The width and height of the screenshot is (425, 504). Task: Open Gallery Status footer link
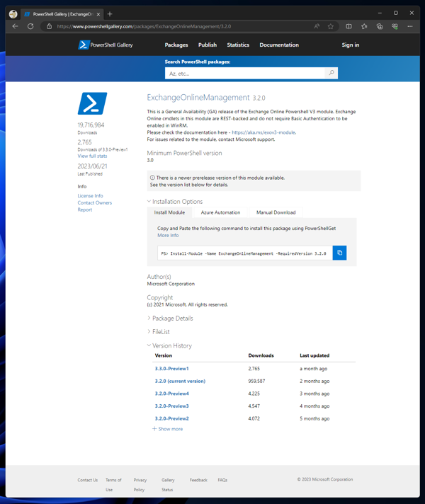click(x=168, y=485)
